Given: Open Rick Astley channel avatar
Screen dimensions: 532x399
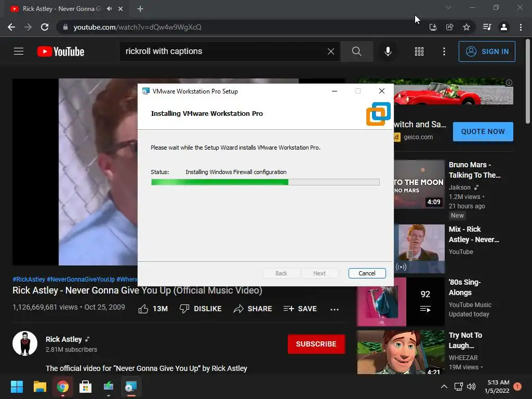Looking at the screenshot, I should coord(25,343).
